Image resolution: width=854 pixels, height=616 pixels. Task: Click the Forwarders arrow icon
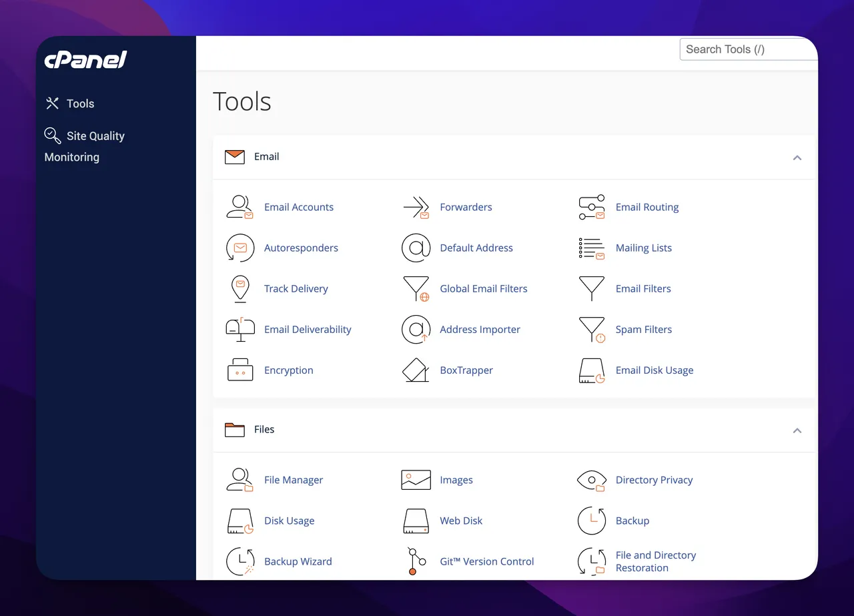coord(416,207)
